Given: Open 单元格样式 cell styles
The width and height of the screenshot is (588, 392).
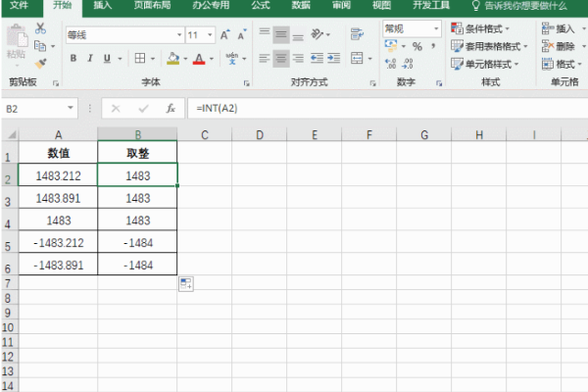Looking at the screenshot, I should pyautogui.click(x=484, y=64).
